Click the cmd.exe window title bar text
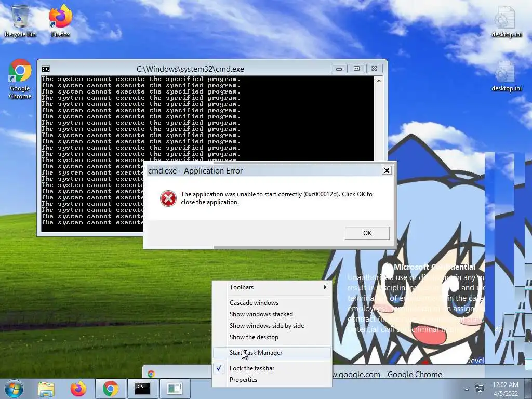Image resolution: width=532 pixels, height=399 pixels. pos(190,69)
